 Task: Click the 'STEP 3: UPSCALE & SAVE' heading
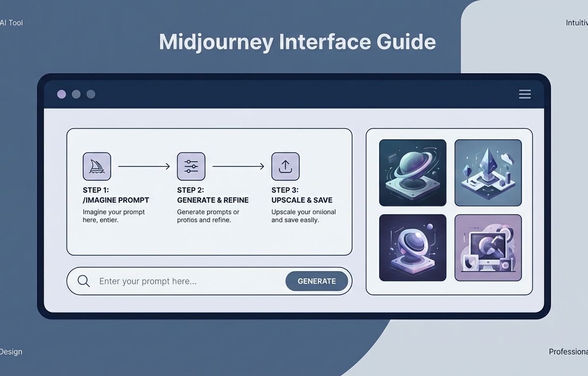click(302, 195)
